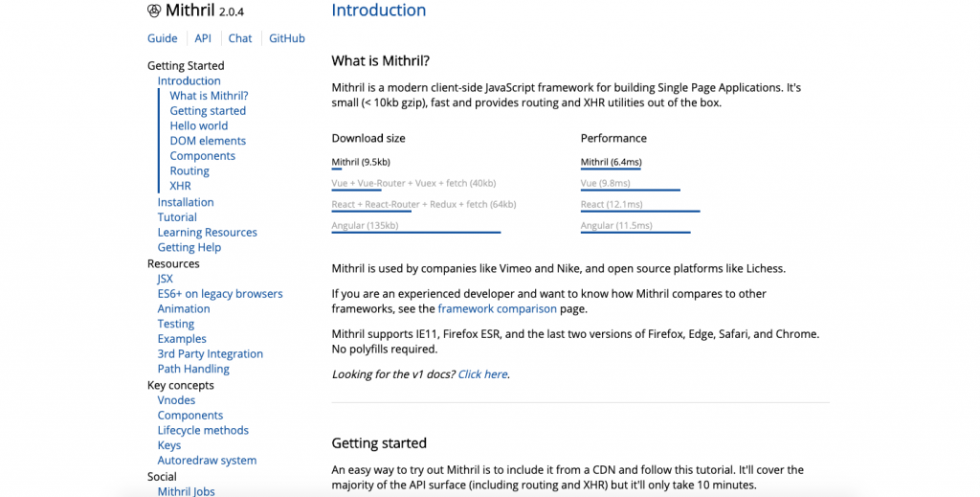Viewport: 980px width, 497px height.
Task: Open Components under Introduction
Action: click(x=203, y=156)
